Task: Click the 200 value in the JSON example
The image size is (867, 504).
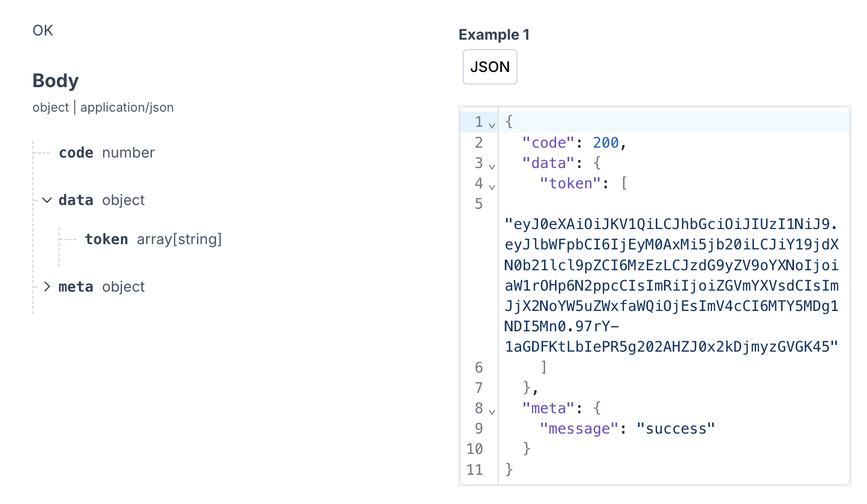Action: [606, 142]
